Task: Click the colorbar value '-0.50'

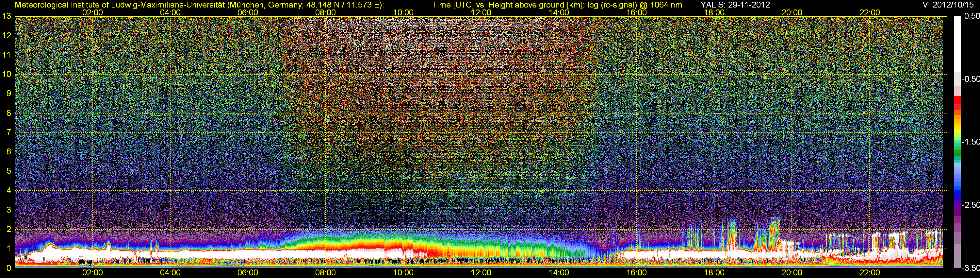Action: point(971,79)
